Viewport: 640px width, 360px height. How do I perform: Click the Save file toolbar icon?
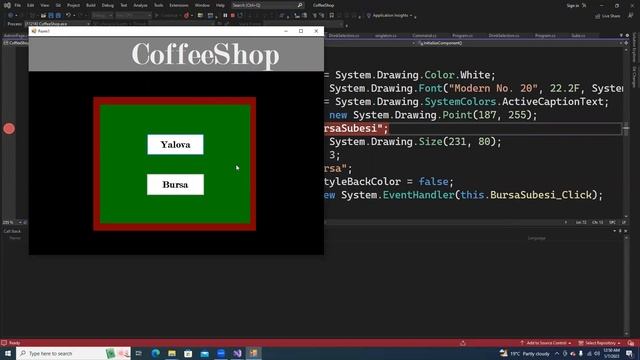tap(51, 16)
